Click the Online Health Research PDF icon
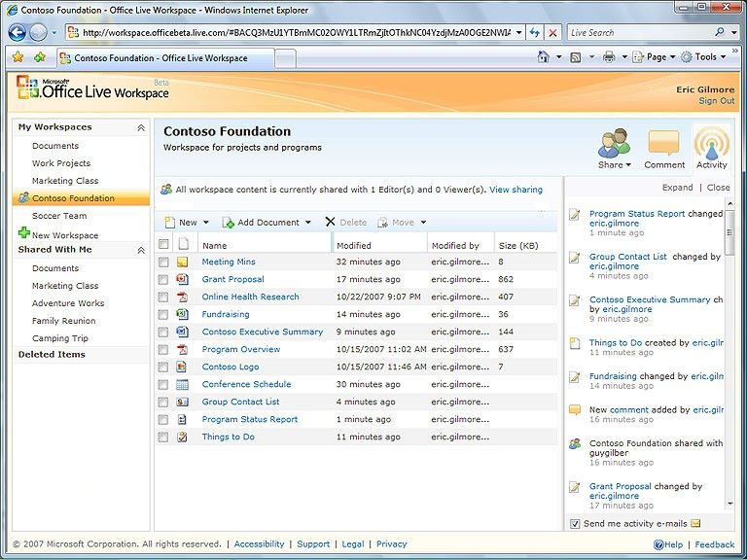Image resolution: width=747 pixels, height=560 pixels. point(182,297)
